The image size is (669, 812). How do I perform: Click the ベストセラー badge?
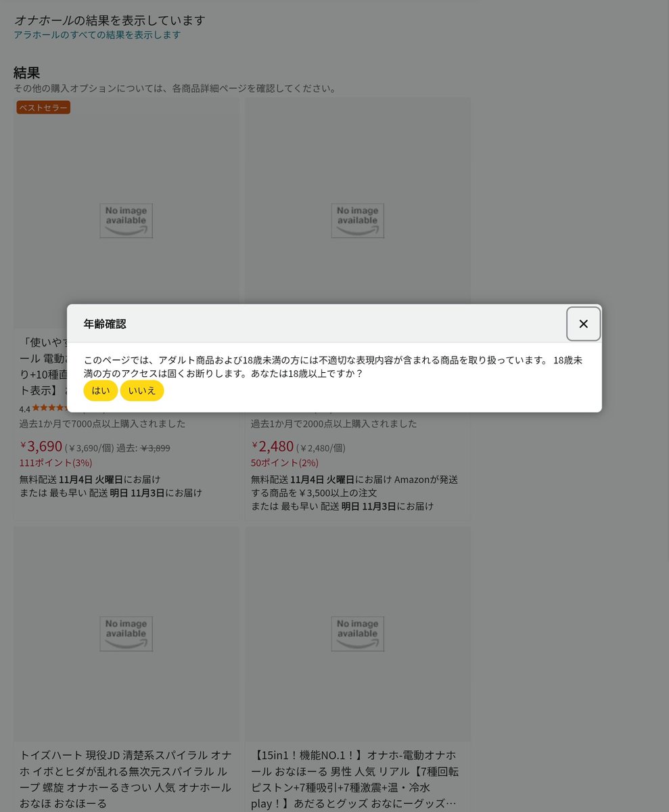click(43, 108)
